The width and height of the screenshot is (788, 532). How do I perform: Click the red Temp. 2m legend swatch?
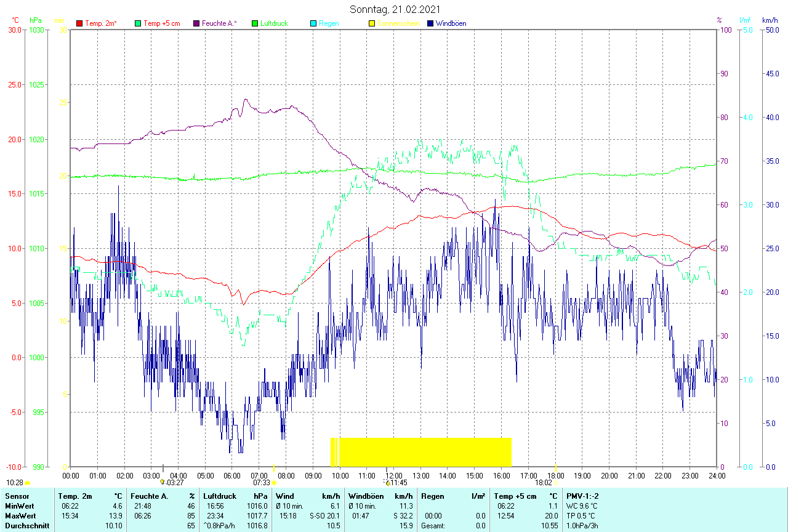[79, 23]
